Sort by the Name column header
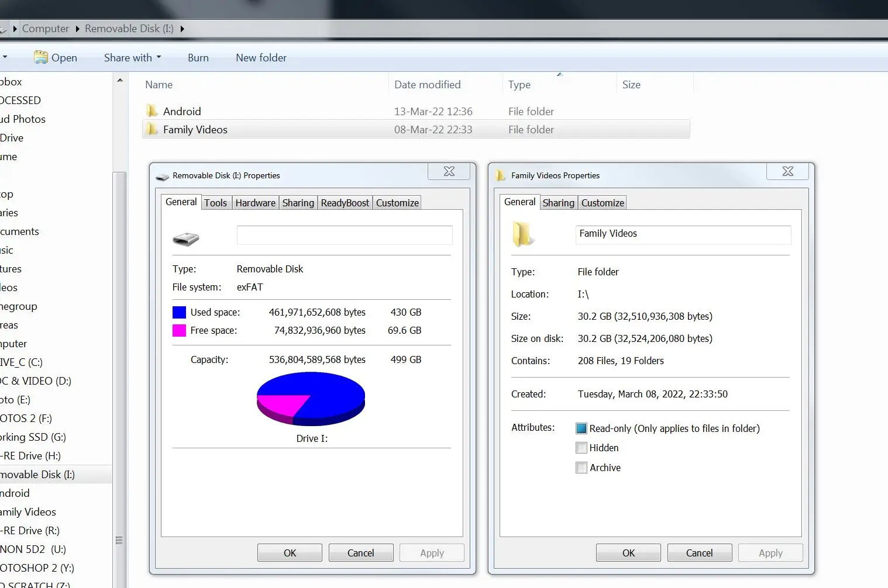This screenshot has height=588, width=888. pos(265,84)
